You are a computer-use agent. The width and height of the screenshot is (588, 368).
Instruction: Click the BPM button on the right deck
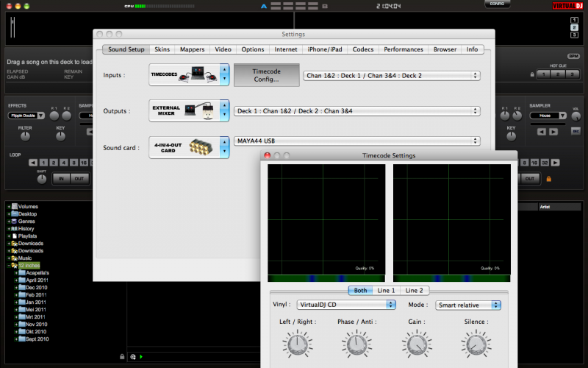point(573,56)
